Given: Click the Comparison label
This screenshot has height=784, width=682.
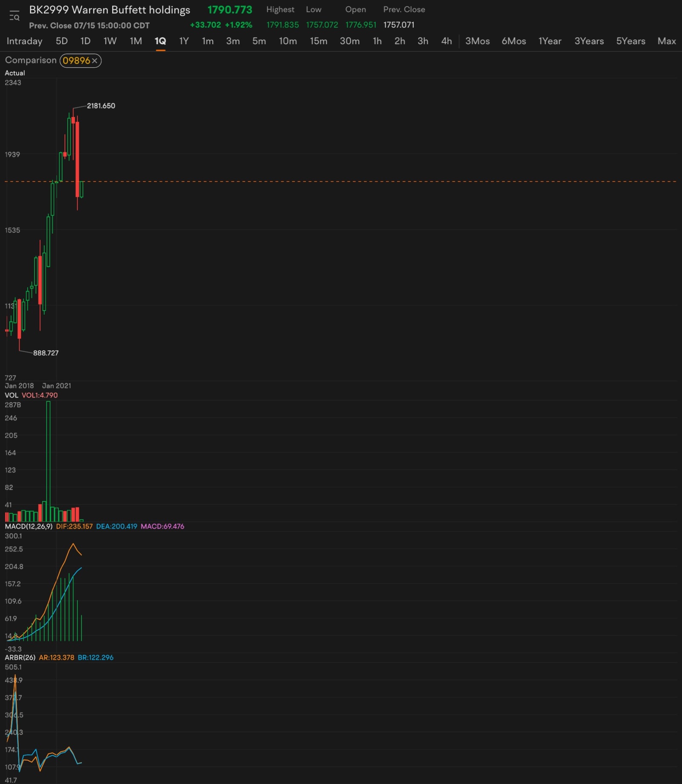Looking at the screenshot, I should pyautogui.click(x=31, y=60).
